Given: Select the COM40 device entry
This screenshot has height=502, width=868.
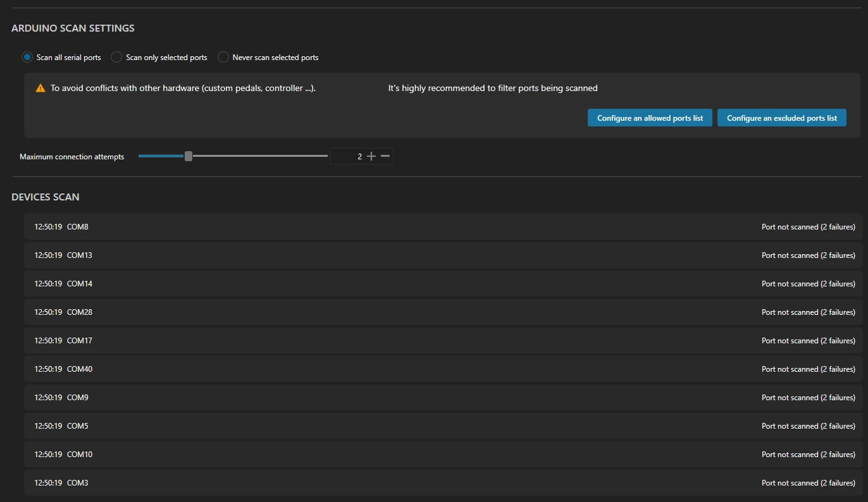Looking at the screenshot, I should point(443,369).
